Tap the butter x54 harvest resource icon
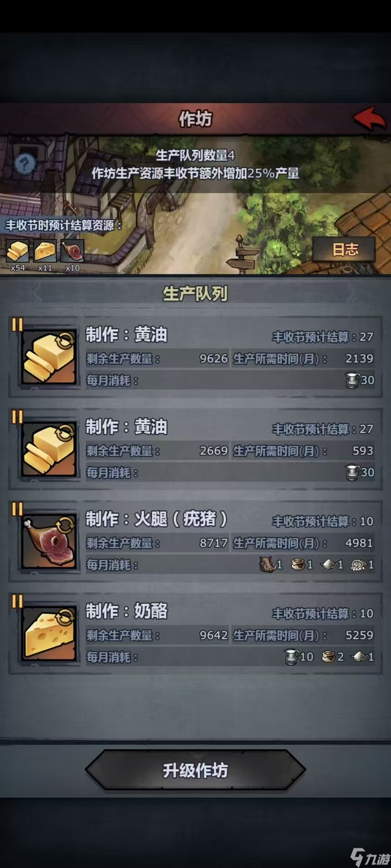Viewport: 391px width, 868px height. tap(18, 251)
